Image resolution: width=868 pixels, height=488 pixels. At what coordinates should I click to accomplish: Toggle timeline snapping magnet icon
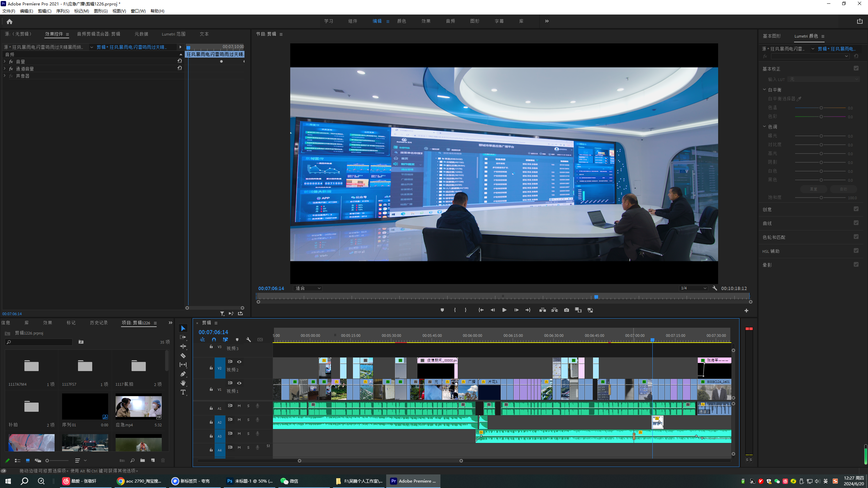pyautogui.click(x=214, y=340)
